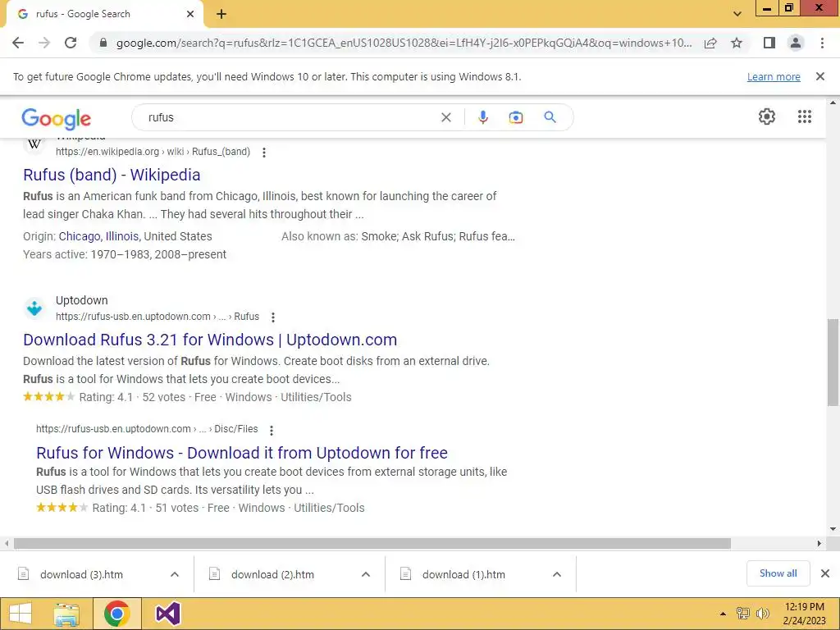
Task: Click the Uptodown site favicon
Action: tap(34, 308)
